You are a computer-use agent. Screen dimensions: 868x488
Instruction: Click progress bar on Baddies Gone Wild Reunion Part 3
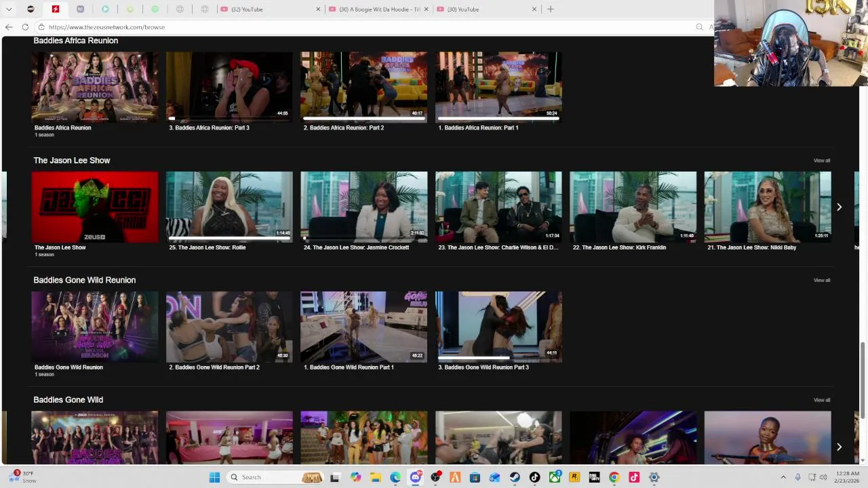coord(498,358)
